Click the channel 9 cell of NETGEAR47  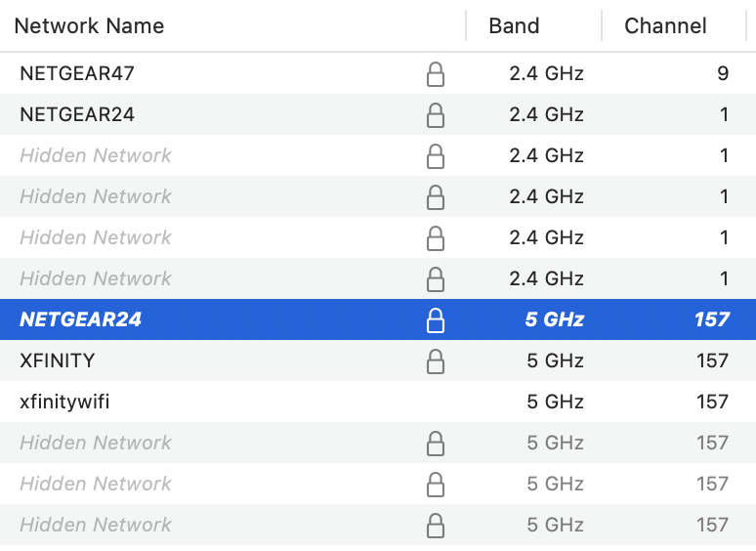pos(721,73)
